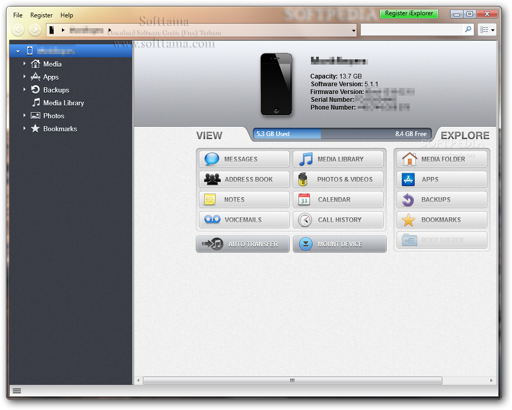Open the Register menu

(41, 15)
